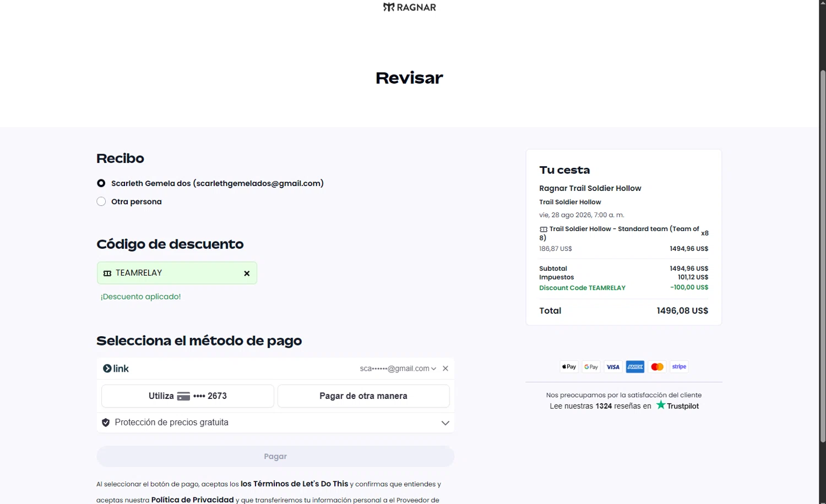The width and height of the screenshot is (826, 504).
Task: Choose Pagar de otra manera
Action: click(363, 396)
